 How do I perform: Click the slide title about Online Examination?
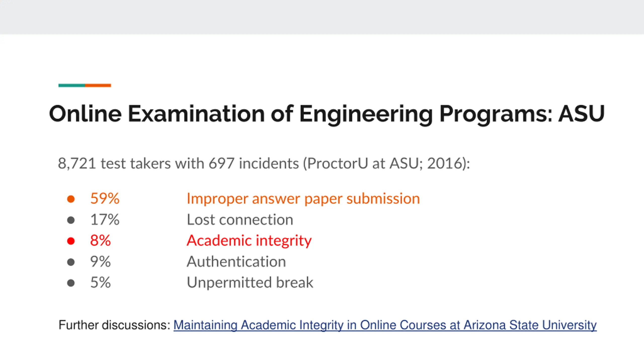click(x=327, y=114)
